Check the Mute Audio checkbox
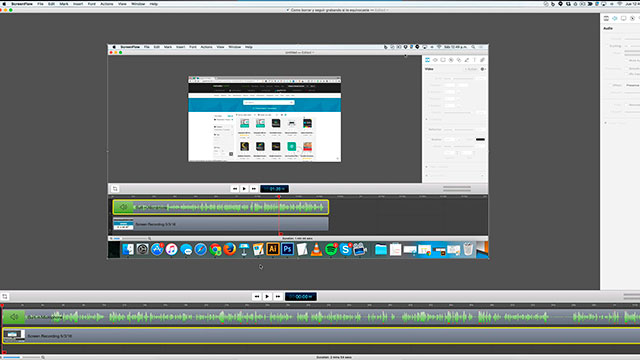The image size is (640, 360). pos(626,60)
